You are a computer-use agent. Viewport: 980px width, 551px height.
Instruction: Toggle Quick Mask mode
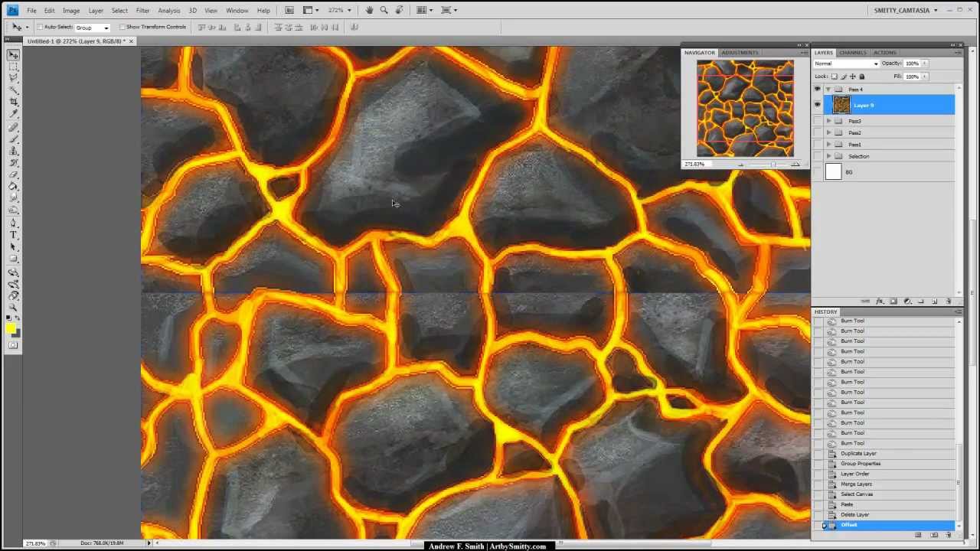14,345
